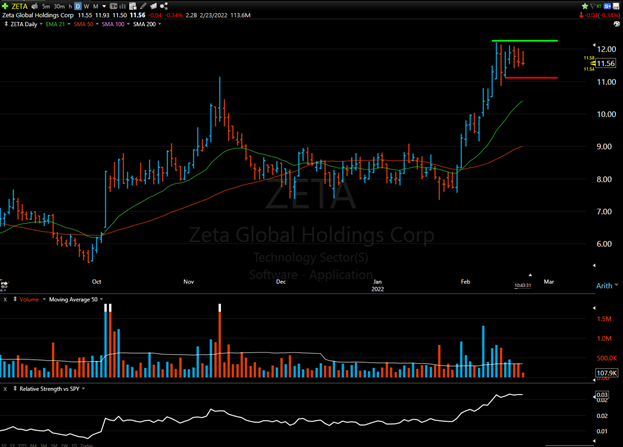
Task: Click the green RT real-time indicator
Action: 599,6
